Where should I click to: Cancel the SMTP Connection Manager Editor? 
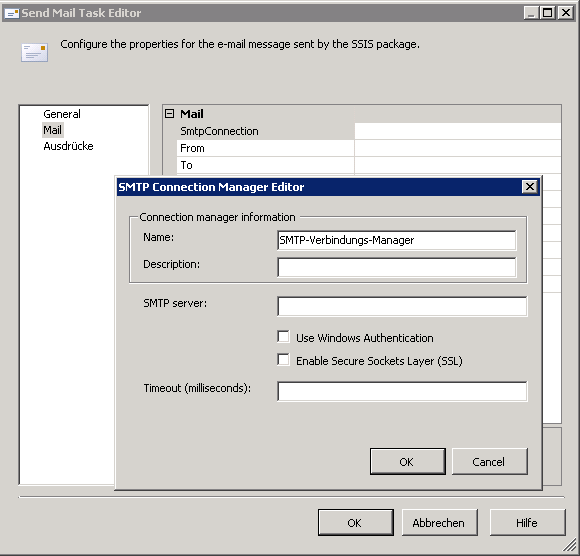pyautogui.click(x=490, y=461)
